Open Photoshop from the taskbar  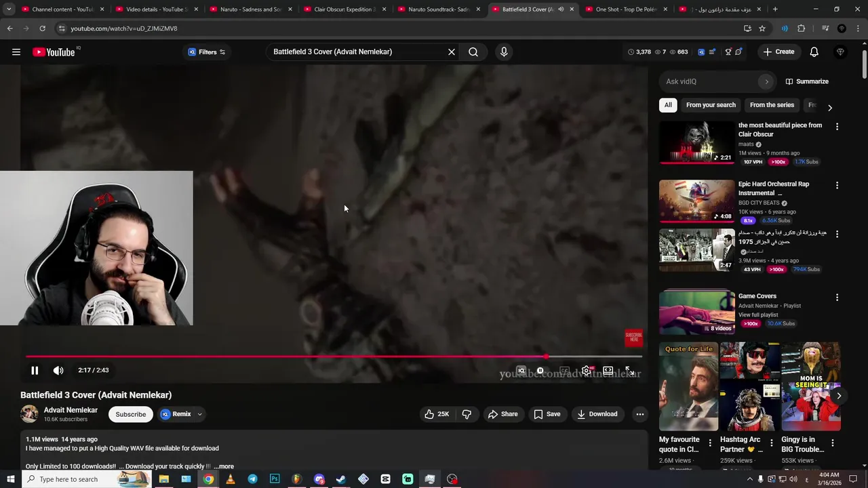click(x=275, y=479)
